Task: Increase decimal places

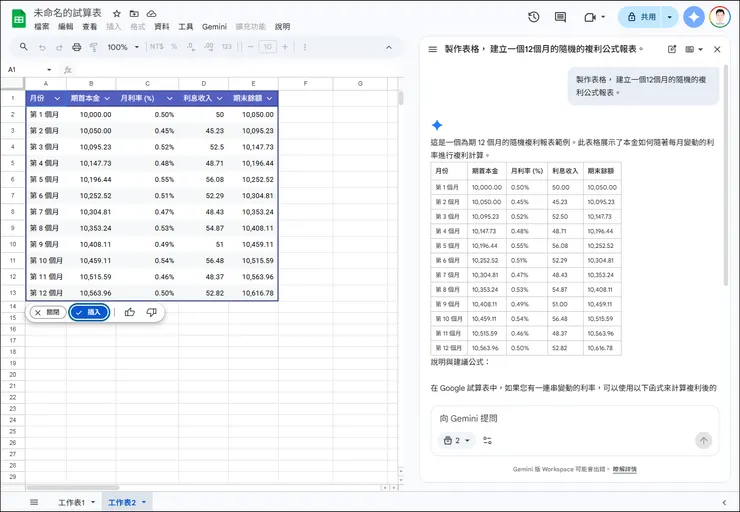Action: pos(209,47)
